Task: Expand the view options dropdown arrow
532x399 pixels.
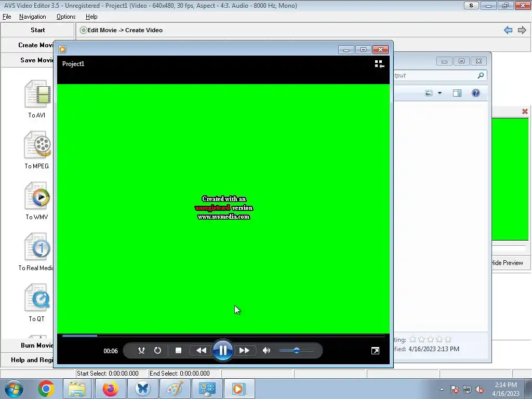Action: 440,93
